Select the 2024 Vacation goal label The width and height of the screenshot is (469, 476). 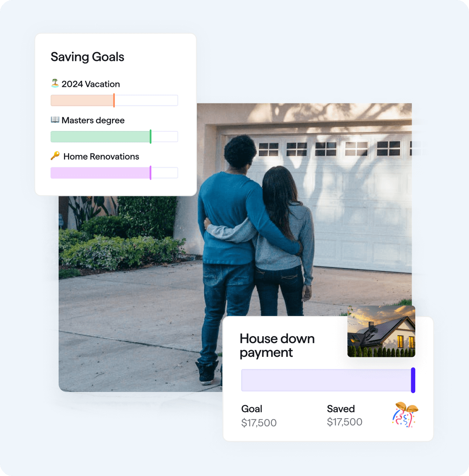(x=91, y=84)
